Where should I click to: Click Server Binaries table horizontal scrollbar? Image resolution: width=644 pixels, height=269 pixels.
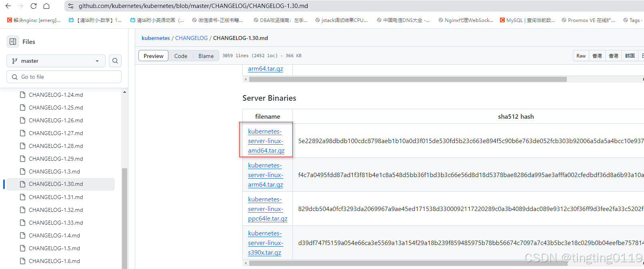pos(408,263)
